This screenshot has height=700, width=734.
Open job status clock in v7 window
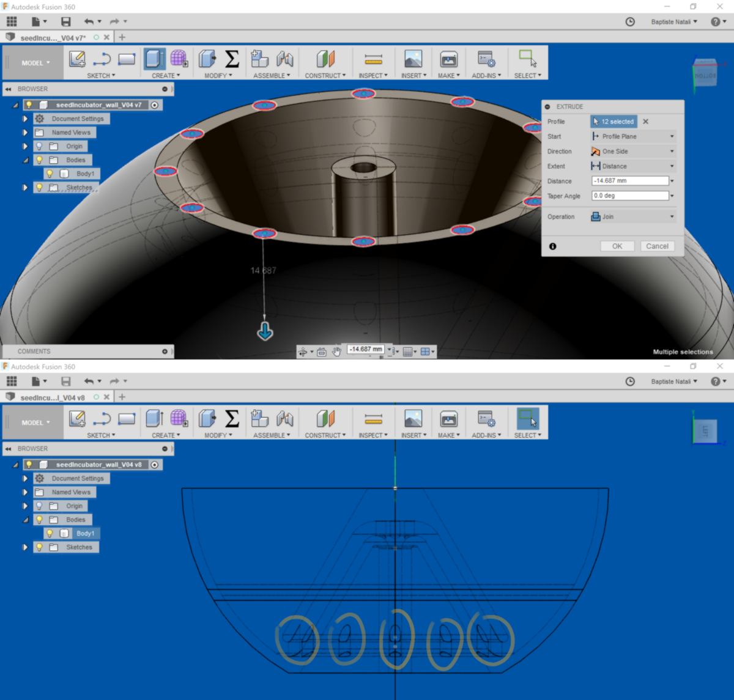click(630, 21)
